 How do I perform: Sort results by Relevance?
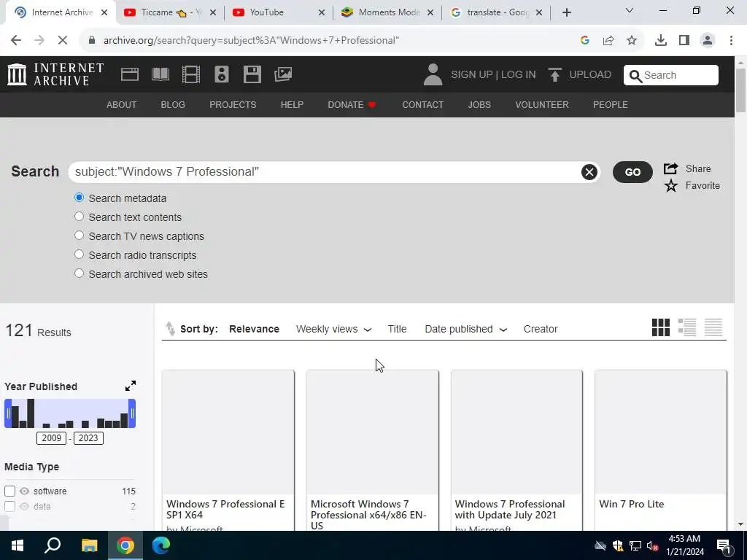point(254,329)
